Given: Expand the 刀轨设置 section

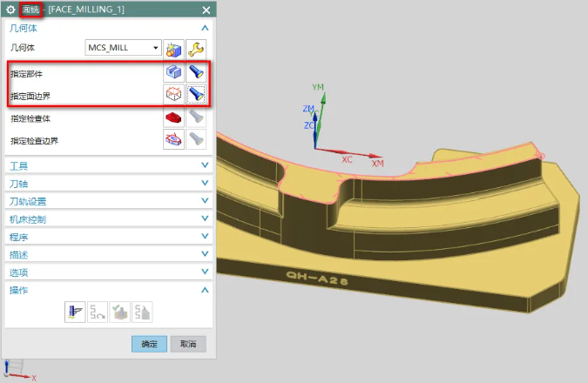Looking at the screenshot, I should 205,201.
